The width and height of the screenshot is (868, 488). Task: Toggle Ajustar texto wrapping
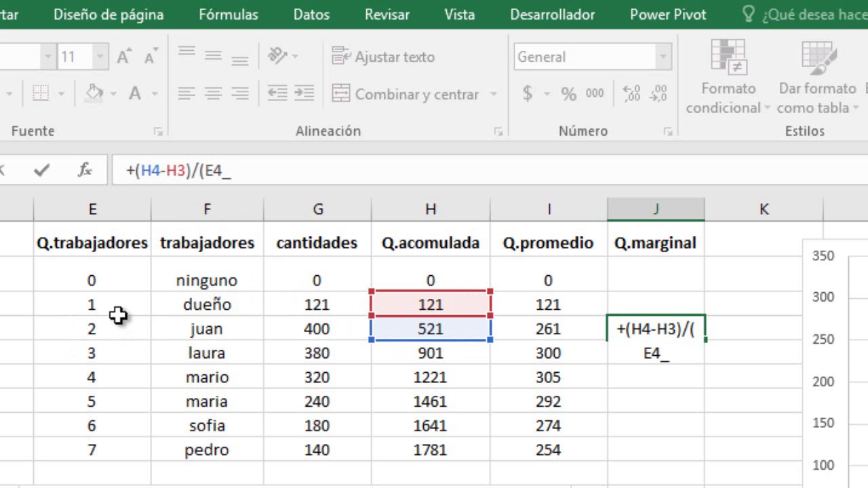[384, 57]
